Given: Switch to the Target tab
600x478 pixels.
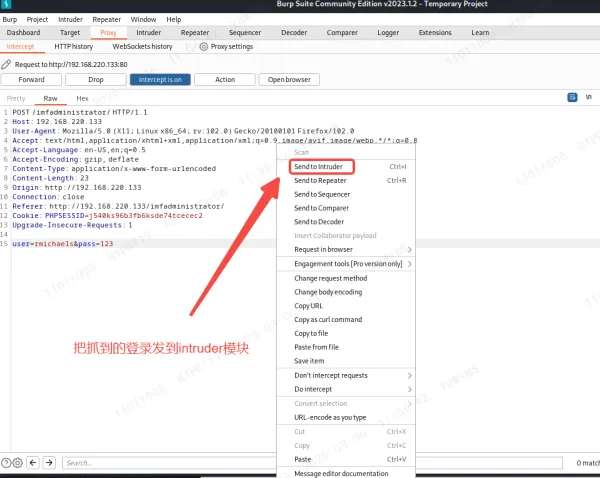Looking at the screenshot, I should pos(70,33).
